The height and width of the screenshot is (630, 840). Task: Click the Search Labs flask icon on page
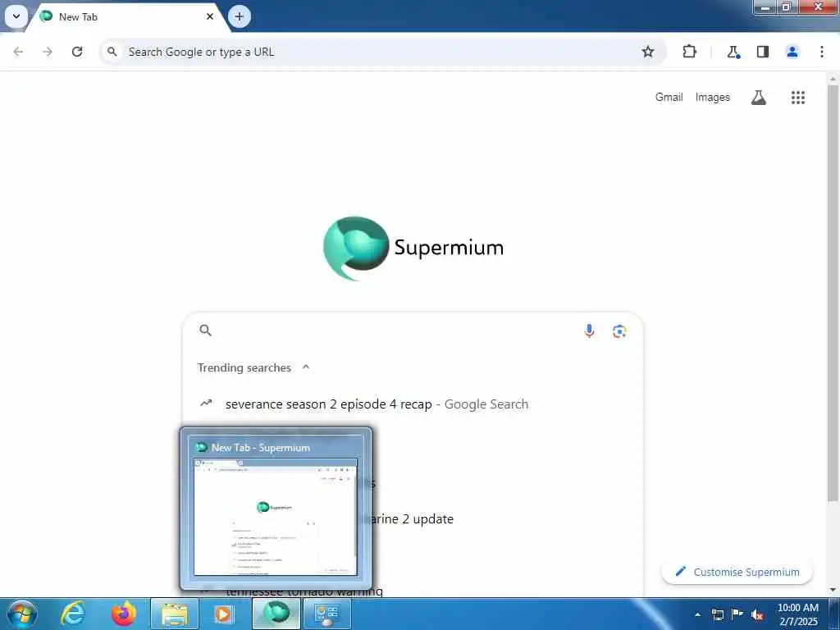click(x=759, y=98)
